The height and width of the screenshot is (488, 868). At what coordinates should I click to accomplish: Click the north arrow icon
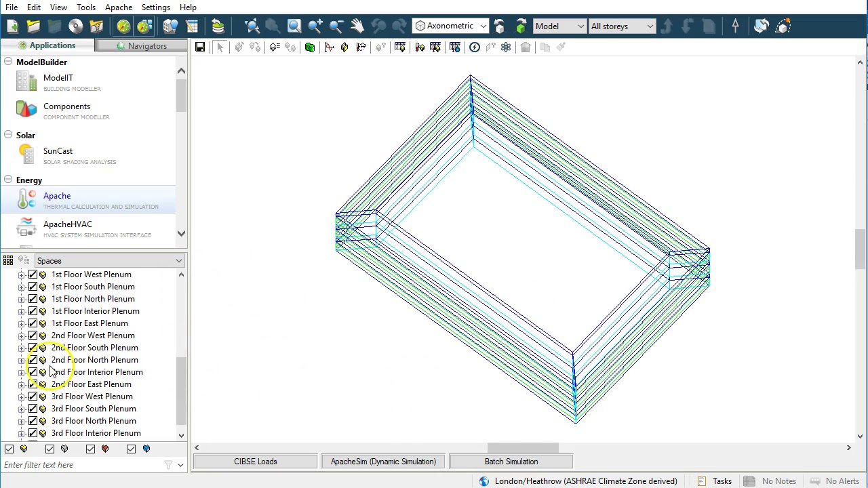point(735,26)
